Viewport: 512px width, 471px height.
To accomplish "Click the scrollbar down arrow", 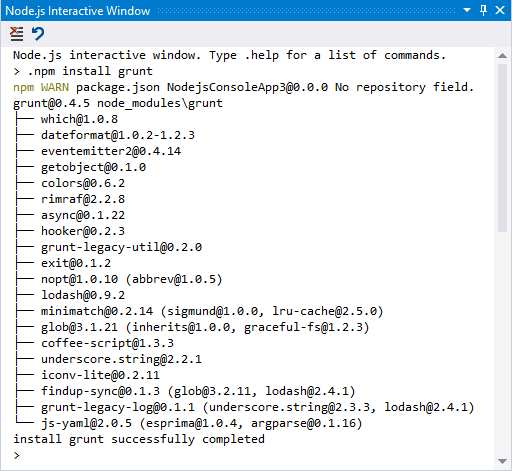I will click(x=502, y=461).
